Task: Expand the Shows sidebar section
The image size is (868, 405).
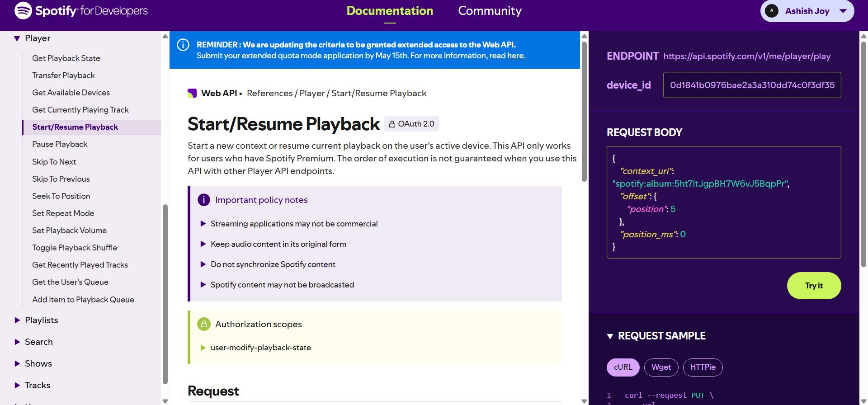Action: click(x=17, y=363)
